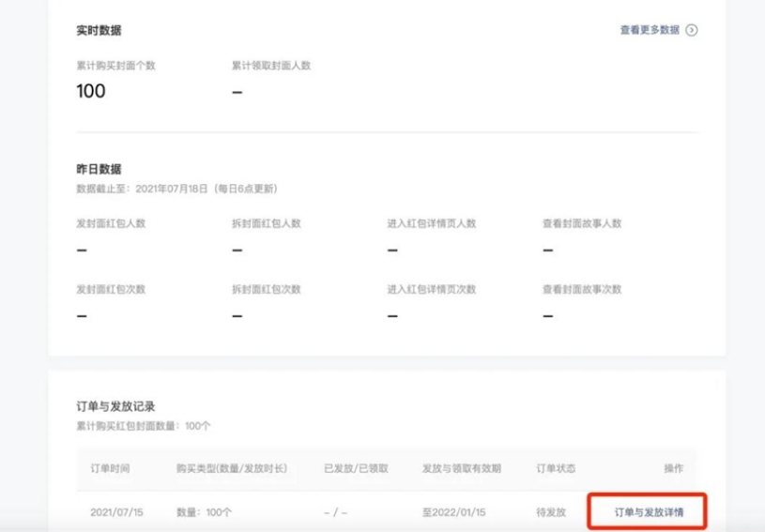Click the 待发放 status cell
765x532 pixels.
551,512
